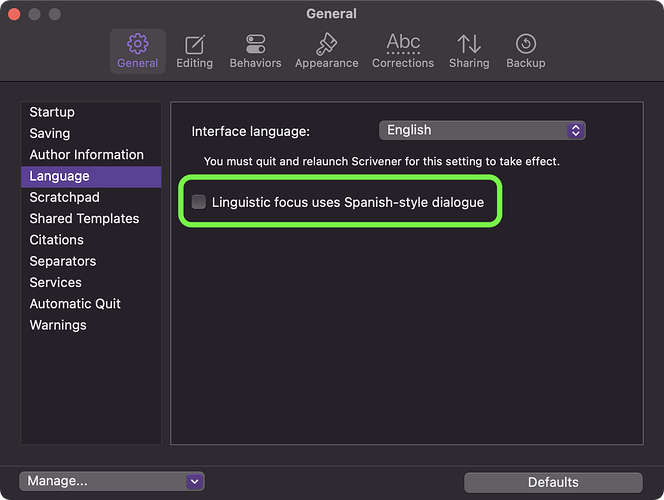Enable Linguistic focus Spanish-style dialogue checkbox

click(199, 202)
